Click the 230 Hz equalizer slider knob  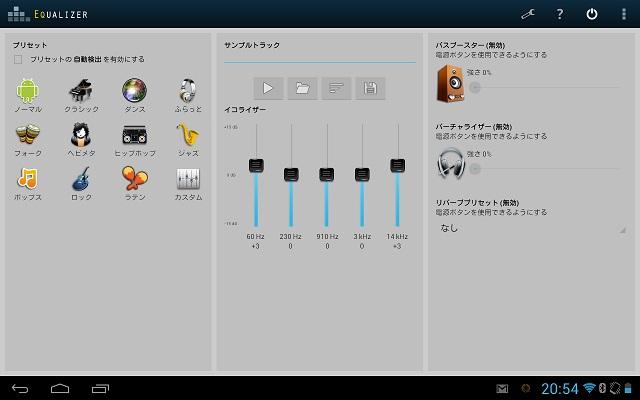(291, 175)
